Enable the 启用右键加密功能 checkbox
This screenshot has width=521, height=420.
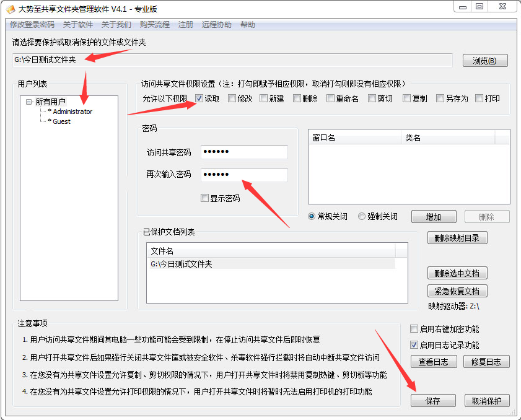(414, 329)
